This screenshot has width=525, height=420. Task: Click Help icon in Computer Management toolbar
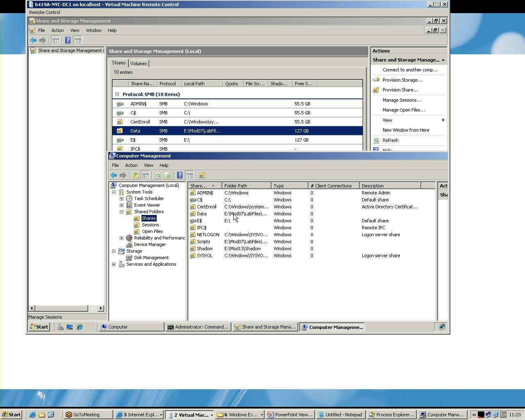[x=180, y=176]
